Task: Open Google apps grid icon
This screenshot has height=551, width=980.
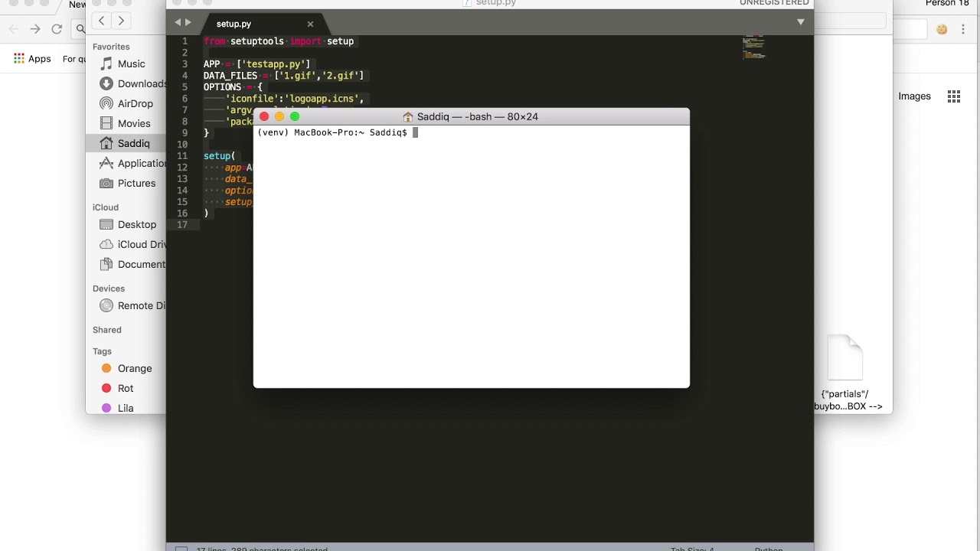Action: click(954, 96)
